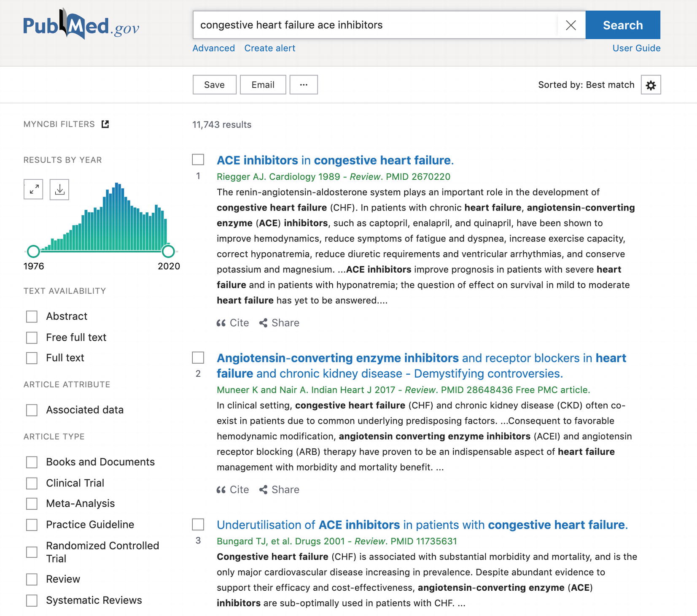Go to Advanced search
The width and height of the screenshot is (697, 616).
point(213,48)
